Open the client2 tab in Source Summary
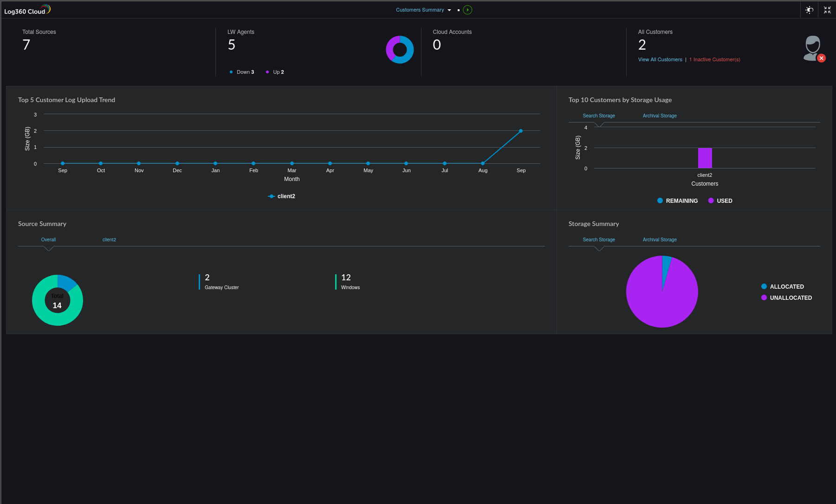836x504 pixels. 109,239
